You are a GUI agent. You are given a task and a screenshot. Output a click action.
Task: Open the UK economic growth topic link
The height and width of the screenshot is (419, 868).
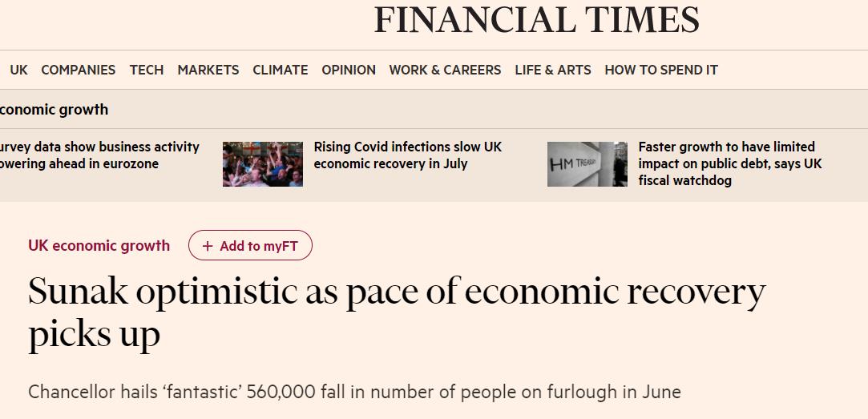tap(99, 245)
